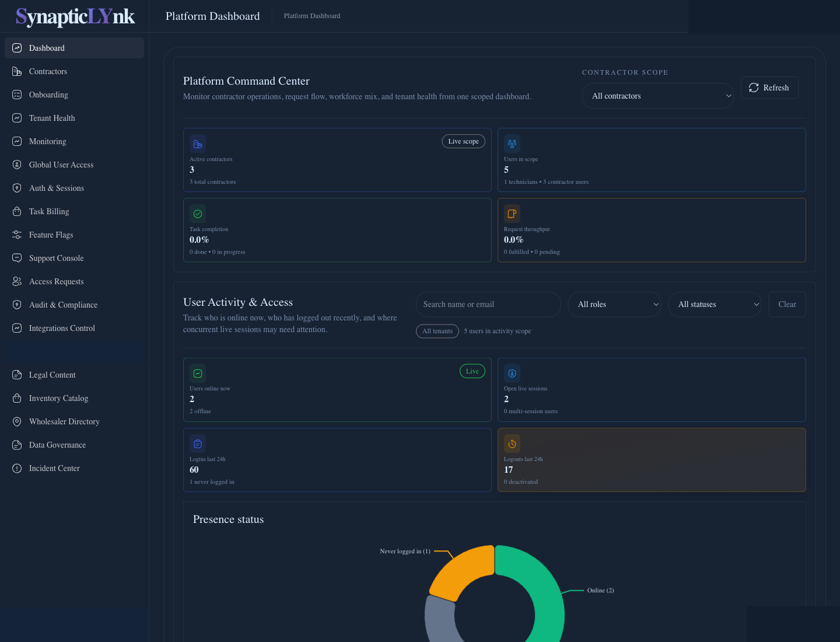Click the Global User Access shield icon
Viewport: 840px width, 642px height.
pos(17,165)
